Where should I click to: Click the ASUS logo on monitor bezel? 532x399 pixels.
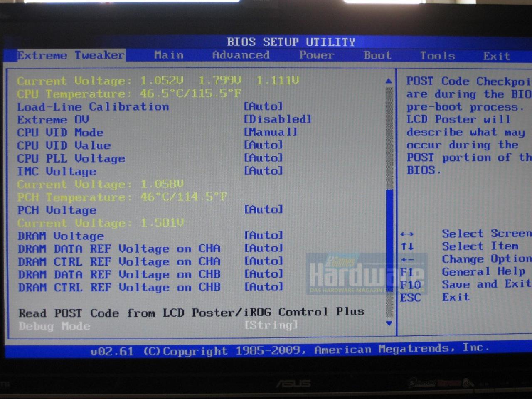[293, 383]
